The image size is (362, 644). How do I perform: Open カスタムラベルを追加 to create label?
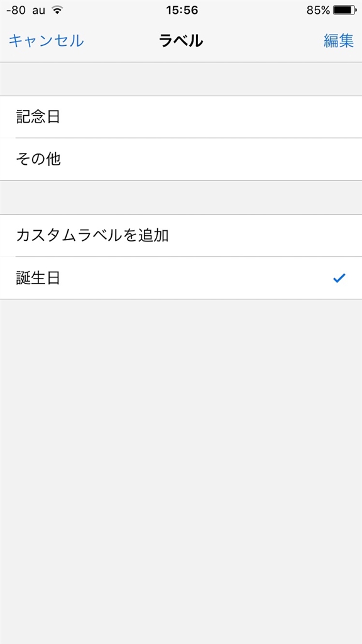181,236
